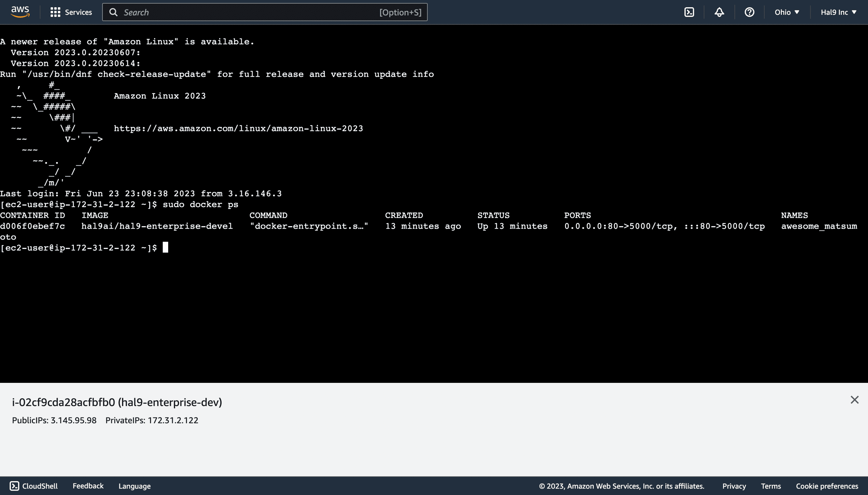
Task: Click the dnf check-release-update line
Action: point(217,74)
